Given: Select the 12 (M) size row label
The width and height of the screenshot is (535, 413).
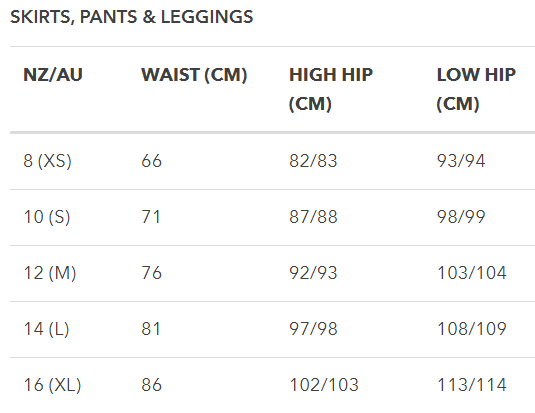Looking at the screenshot, I should click(50, 273).
